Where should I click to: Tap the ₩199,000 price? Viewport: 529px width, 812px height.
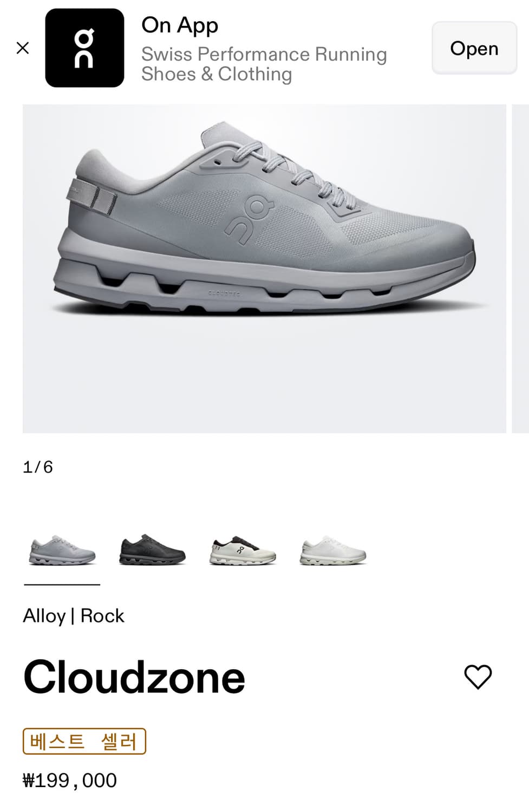pyautogui.click(x=70, y=781)
